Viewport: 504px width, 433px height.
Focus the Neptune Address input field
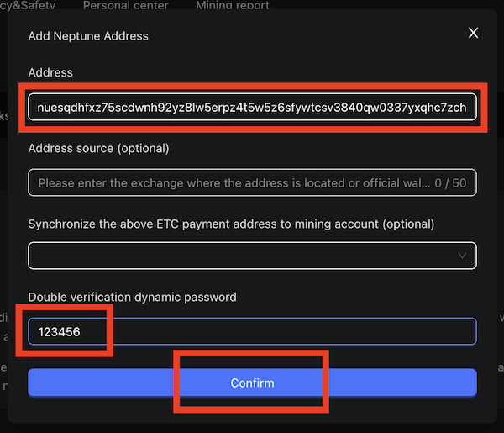pyautogui.click(x=252, y=108)
